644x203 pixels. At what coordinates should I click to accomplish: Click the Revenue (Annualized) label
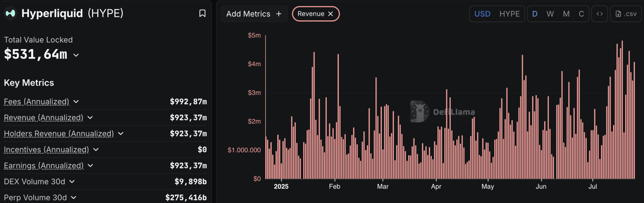pyautogui.click(x=44, y=118)
